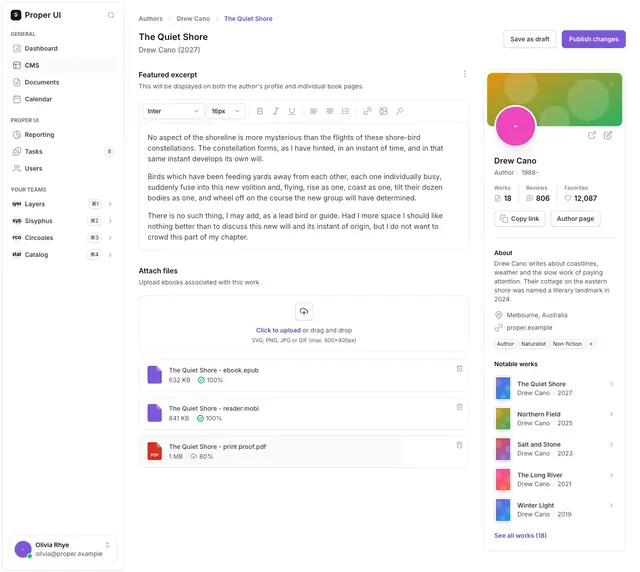
Task: Go to Dashboard in the sidebar
Action: 63,49
